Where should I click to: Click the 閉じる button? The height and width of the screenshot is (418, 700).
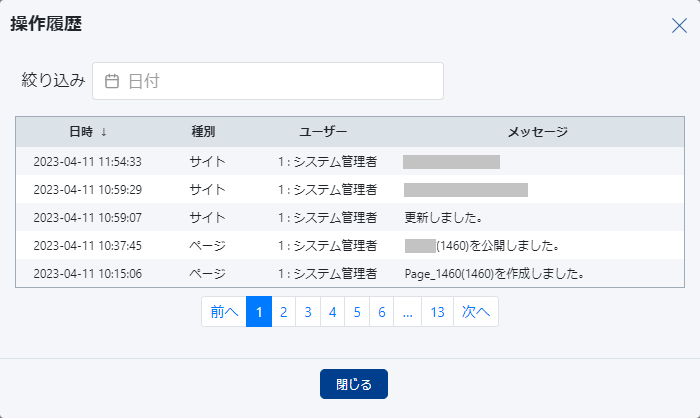pos(353,384)
